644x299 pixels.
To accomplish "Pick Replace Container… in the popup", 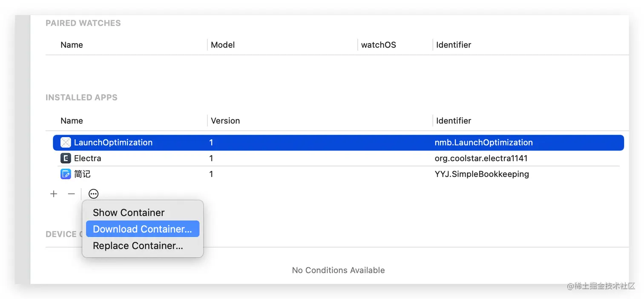I will [x=138, y=246].
